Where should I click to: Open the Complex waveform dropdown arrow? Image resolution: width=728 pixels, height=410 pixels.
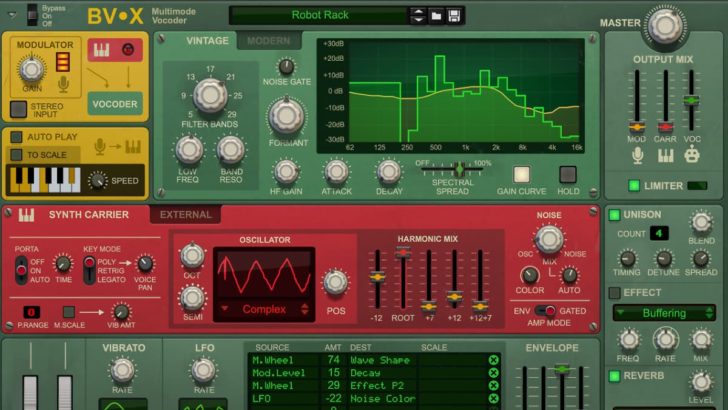click(224, 308)
